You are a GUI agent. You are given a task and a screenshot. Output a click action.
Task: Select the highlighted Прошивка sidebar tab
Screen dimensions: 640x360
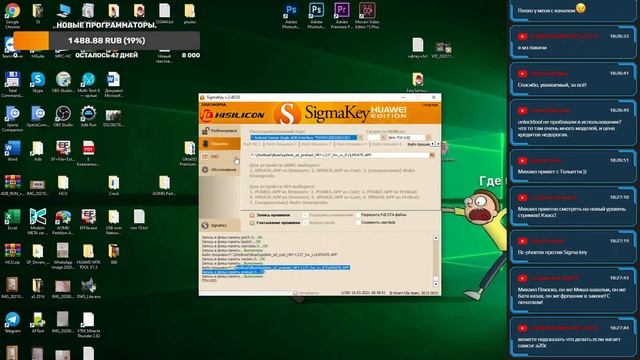click(220, 144)
